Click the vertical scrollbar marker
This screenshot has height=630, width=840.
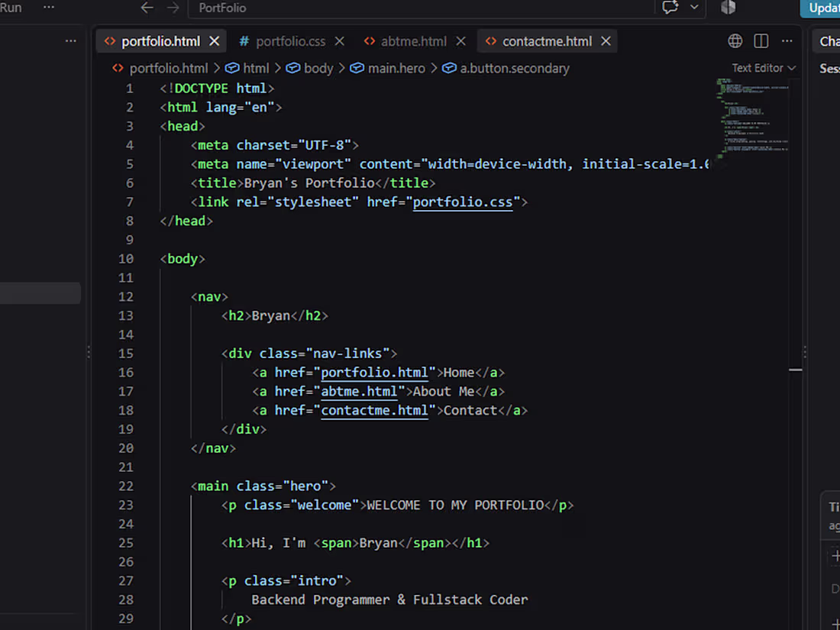[x=796, y=370]
